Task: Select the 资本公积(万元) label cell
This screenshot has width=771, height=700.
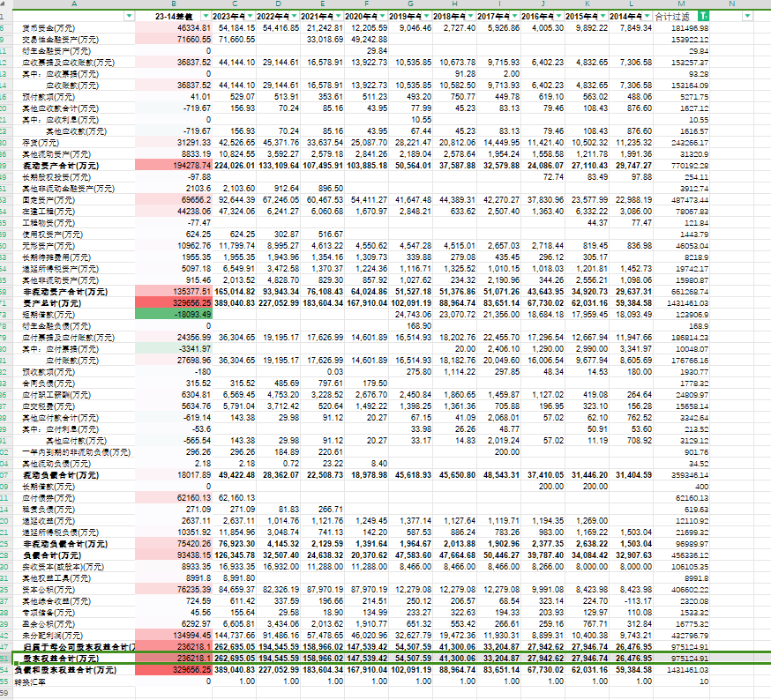Action: (74, 590)
